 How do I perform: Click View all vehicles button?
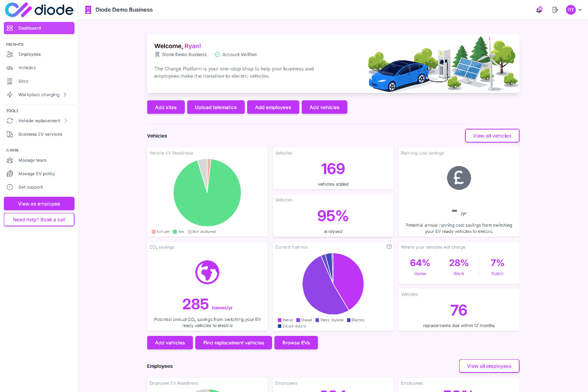[492, 136]
